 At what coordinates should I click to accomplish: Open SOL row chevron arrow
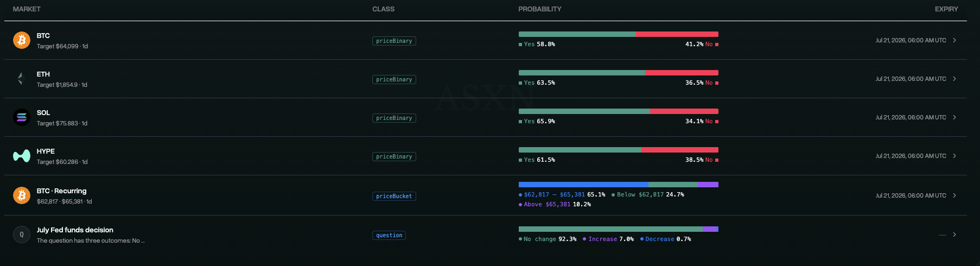click(x=954, y=117)
